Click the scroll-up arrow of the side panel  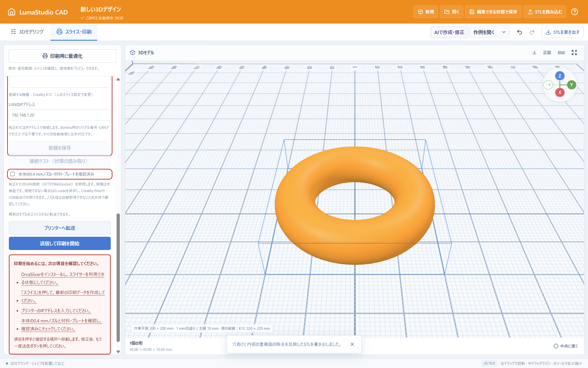pyautogui.click(x=118, y=79)
